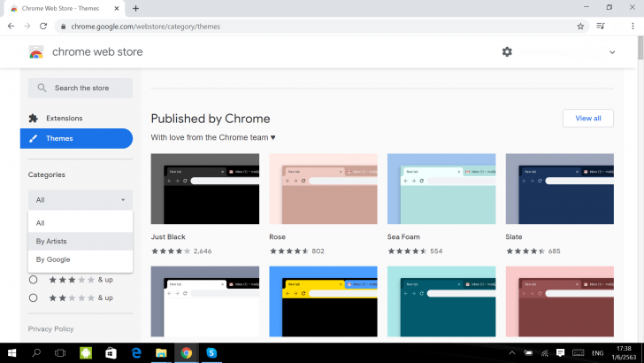Open the Windows Start menu
This screenshot has height=363, width=644.
click(11, 352)
